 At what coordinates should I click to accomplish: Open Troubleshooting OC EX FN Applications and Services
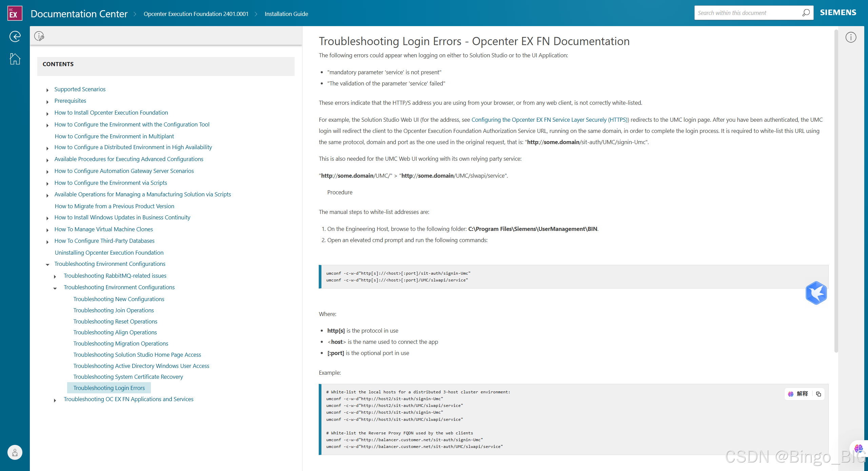(x=129, y=399)
